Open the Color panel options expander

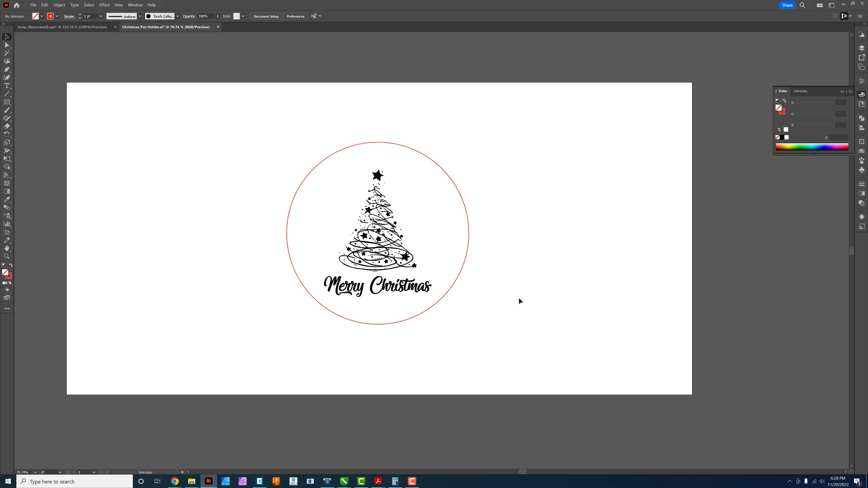click(x=850, y=91)
